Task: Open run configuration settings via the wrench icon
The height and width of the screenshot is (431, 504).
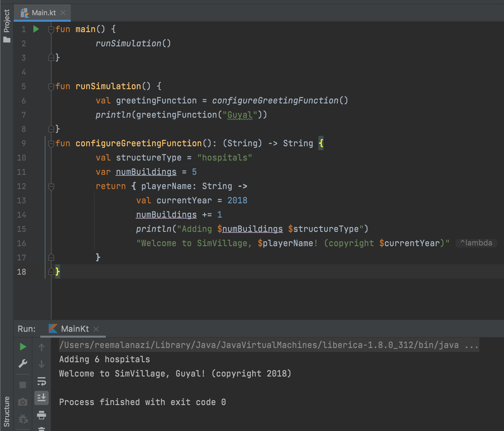Action: 23,363
